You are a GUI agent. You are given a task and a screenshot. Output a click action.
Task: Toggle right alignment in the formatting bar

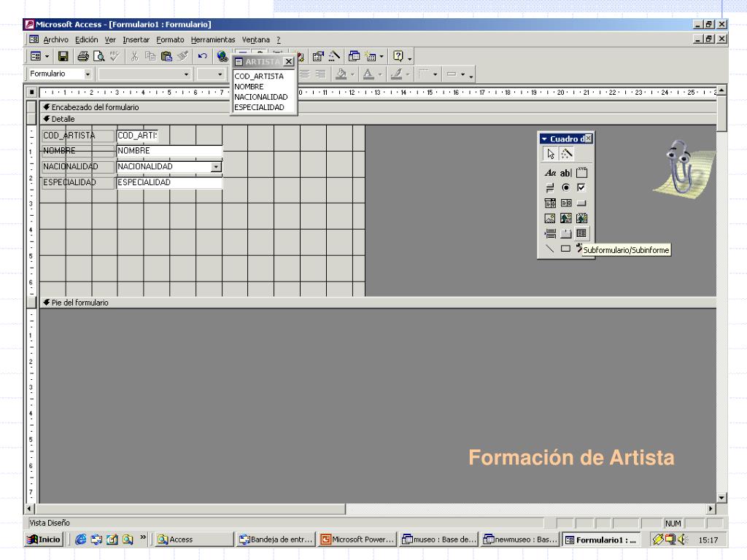321,74
